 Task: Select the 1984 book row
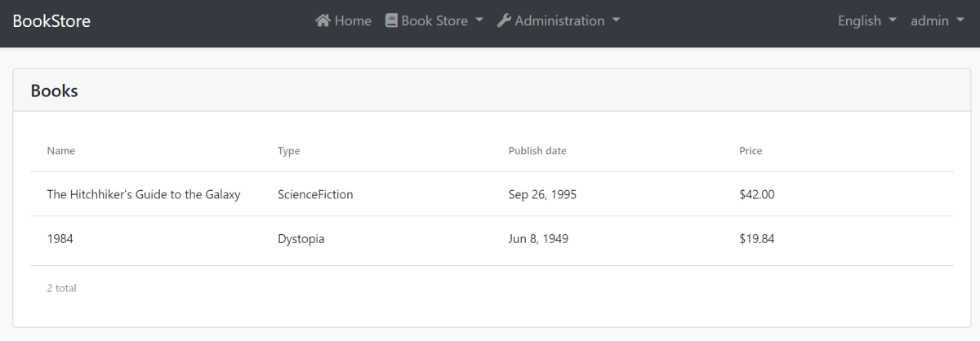tap(60, 239)
